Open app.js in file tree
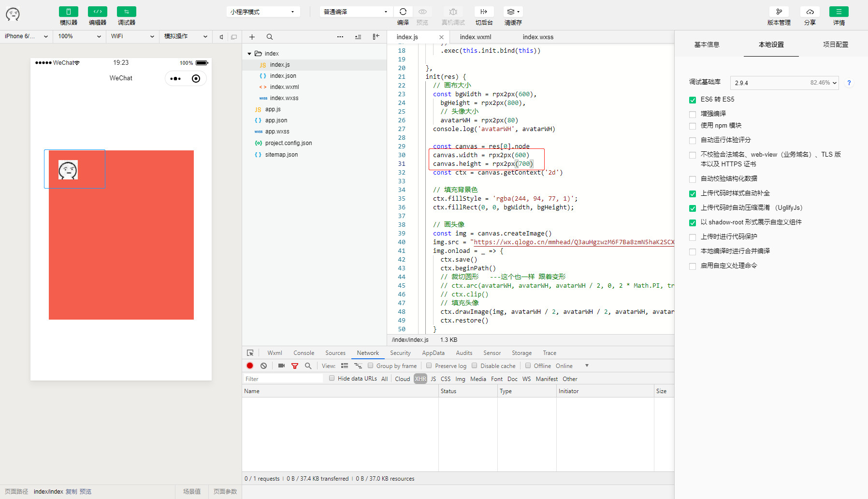This screenshot has height=499, width=868. [273, 109]
